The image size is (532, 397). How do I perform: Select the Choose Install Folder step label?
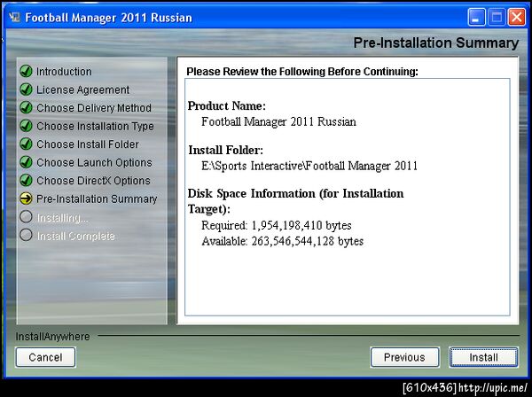(88, 144)
